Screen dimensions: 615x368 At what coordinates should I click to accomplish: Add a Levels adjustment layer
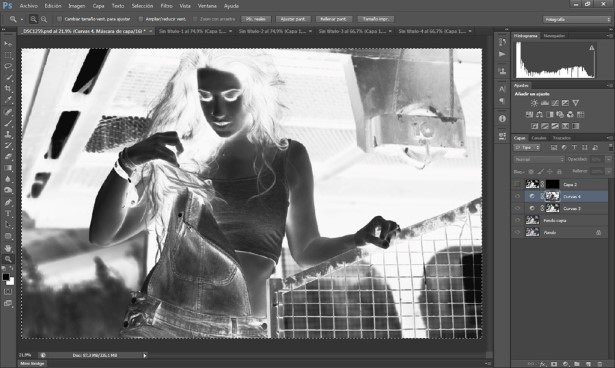(545, 103)
